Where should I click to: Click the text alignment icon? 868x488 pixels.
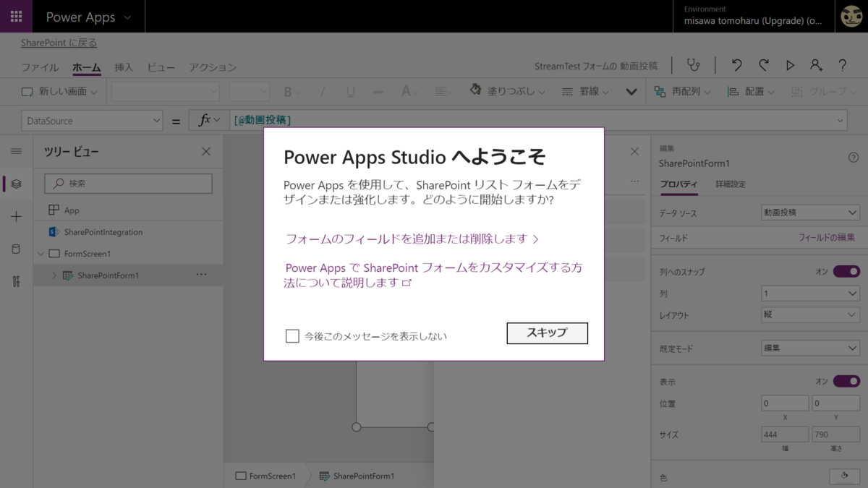[x=441, y=92]
